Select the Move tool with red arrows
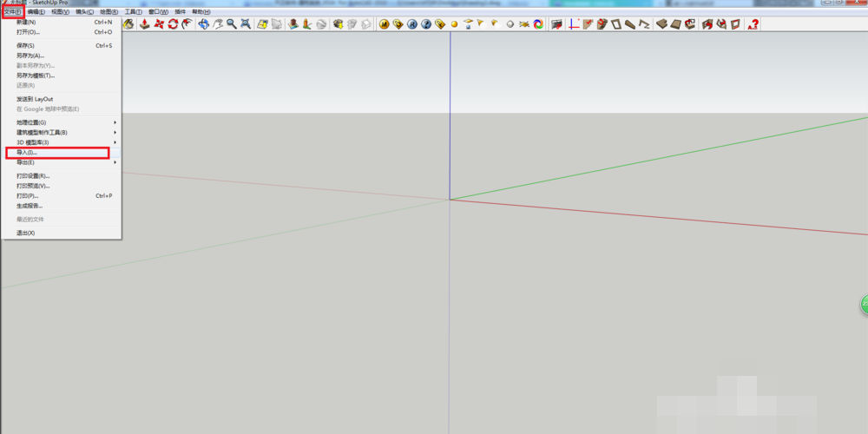The image size is (868, 434). (x=159, y=23)
